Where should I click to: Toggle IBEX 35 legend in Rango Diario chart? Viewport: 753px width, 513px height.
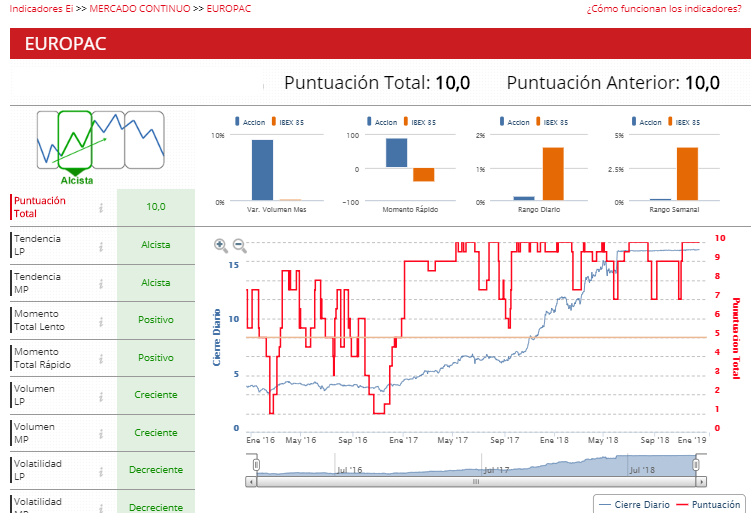coord(552,122)
